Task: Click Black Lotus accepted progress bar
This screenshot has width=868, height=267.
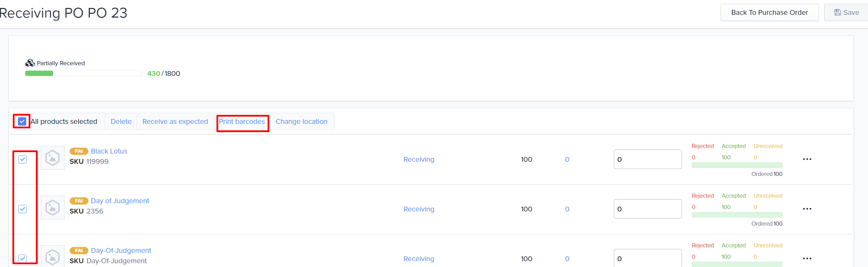Action: click(737, 165)
